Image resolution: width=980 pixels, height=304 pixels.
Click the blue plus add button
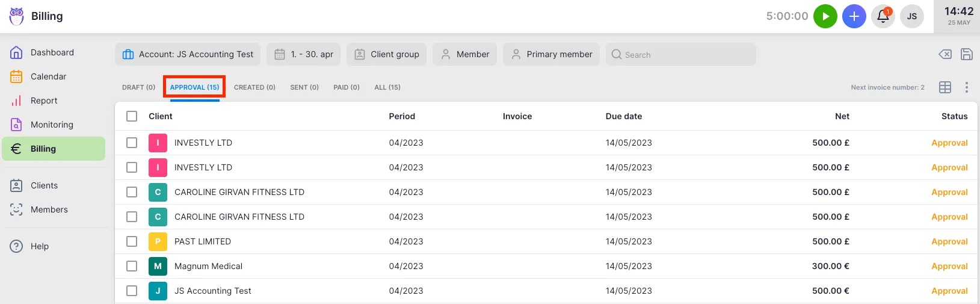[854, 16]
